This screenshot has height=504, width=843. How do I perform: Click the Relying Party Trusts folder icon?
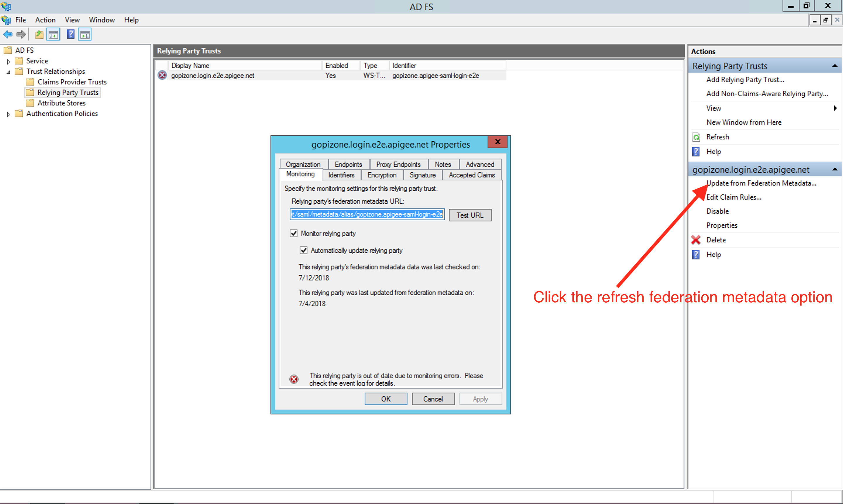(x=30, y=92)
